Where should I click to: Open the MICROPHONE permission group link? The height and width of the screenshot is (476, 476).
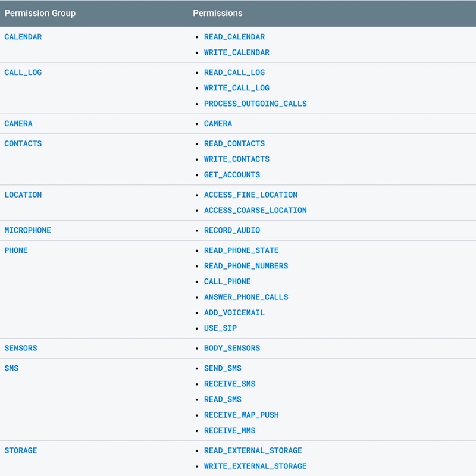tap(27, 230)
